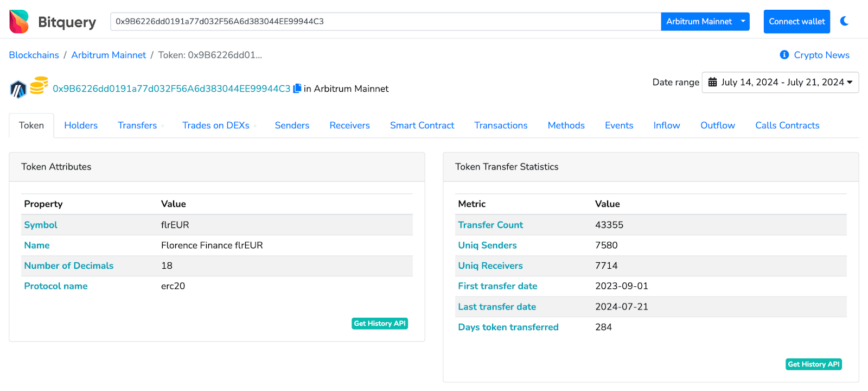The image size is (868, 391).
Task: Click the address search input field
Action: [x=386, y=22]
